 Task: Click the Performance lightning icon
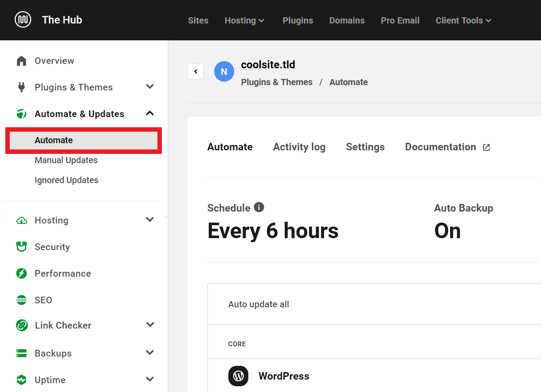click(x=21, y=274)
